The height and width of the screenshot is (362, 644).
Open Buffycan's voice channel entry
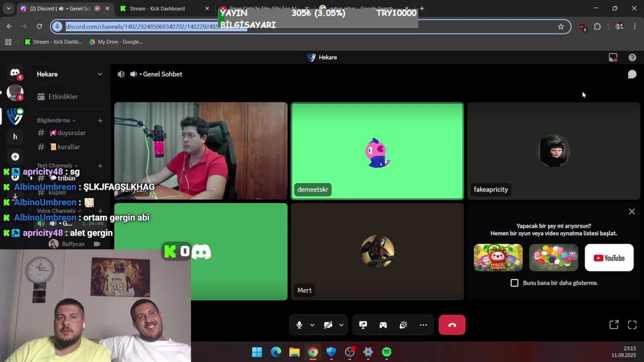pos(74,244)
